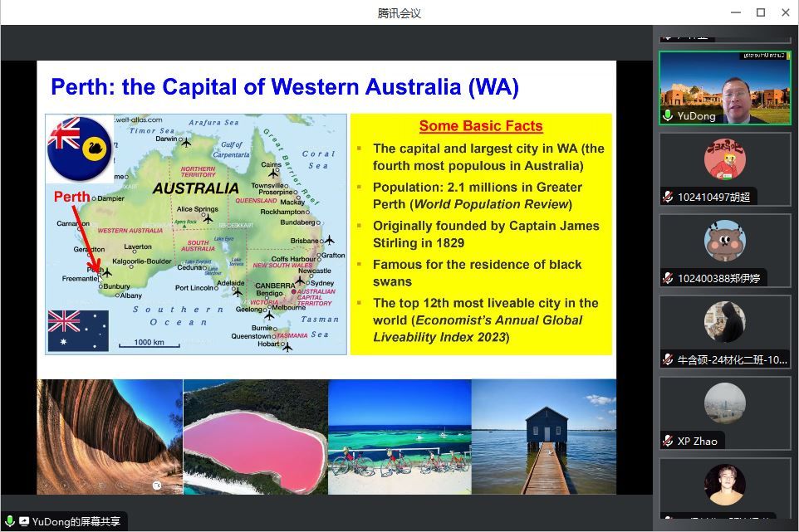Click muted mic icon beside 102410497胡超
This screenshot has height=532, width=799.
668,197
